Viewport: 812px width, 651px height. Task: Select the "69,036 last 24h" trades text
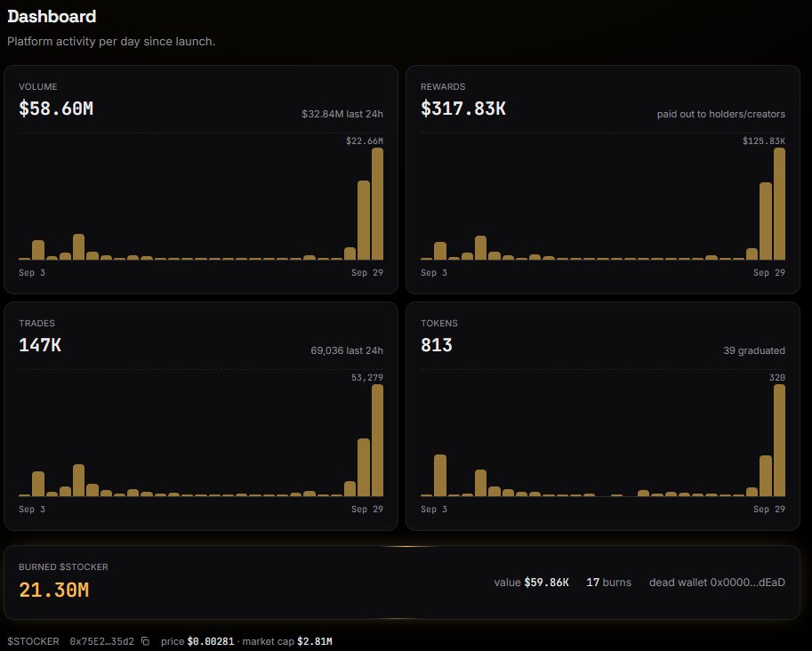[x=347, y=350]
